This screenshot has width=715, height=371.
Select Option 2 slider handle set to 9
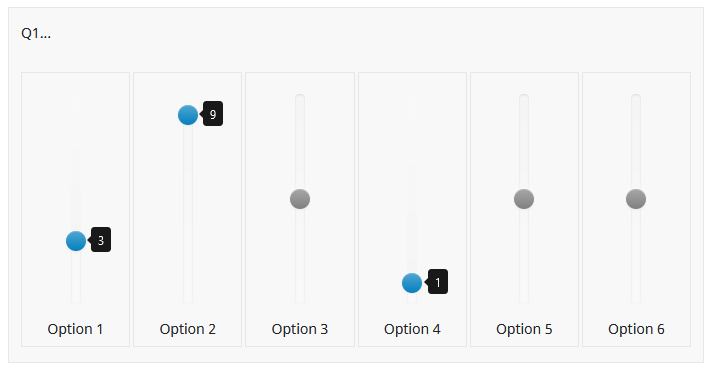(188, 115)
